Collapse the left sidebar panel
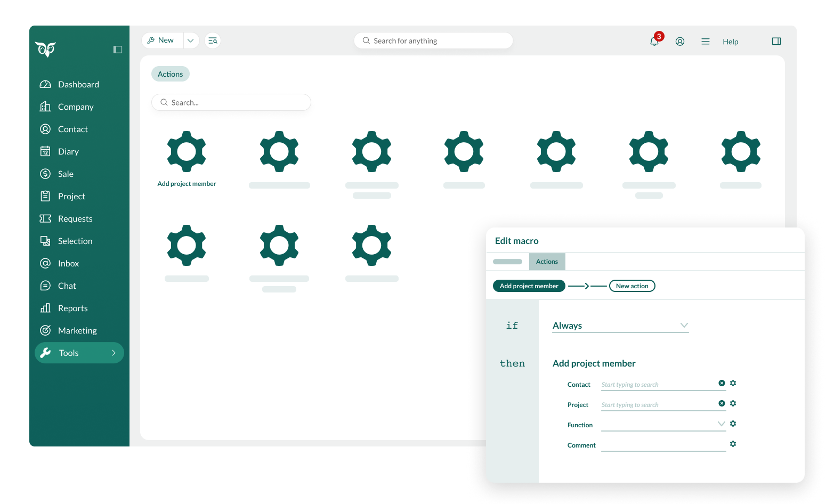This screenshot has width=826, height=504. (x=118, y=50)
